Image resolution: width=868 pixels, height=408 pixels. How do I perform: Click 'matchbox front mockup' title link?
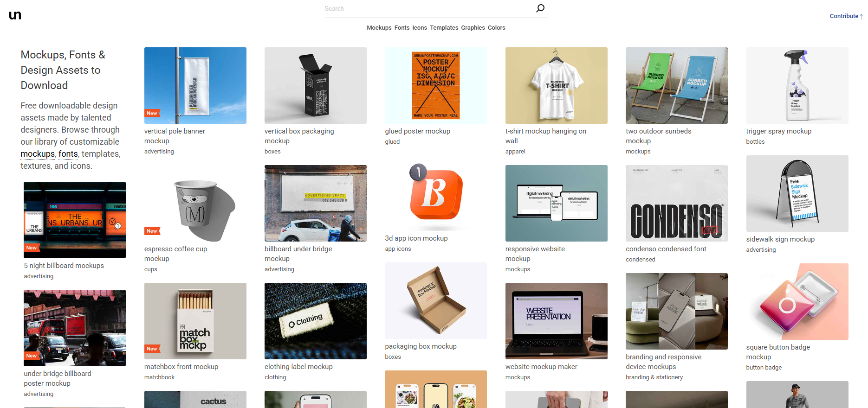181,367
